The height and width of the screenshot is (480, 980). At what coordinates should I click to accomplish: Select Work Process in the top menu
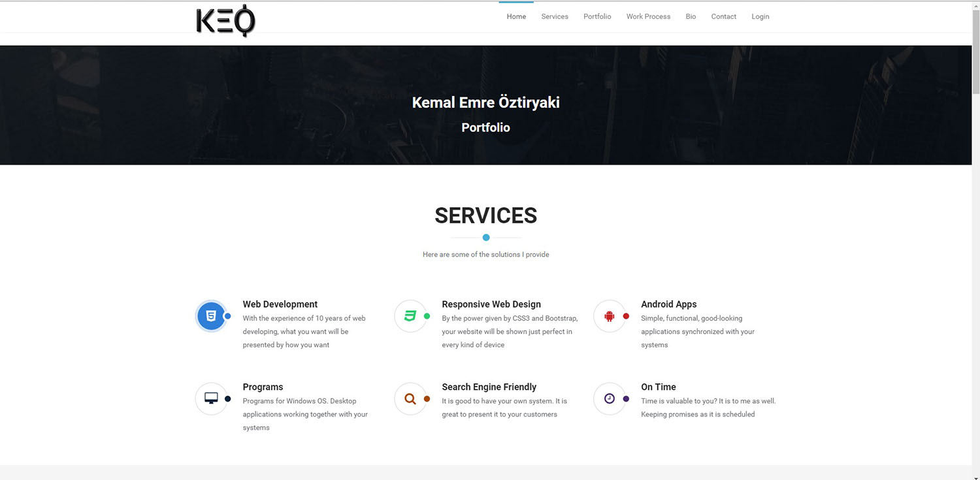(648, 17)
